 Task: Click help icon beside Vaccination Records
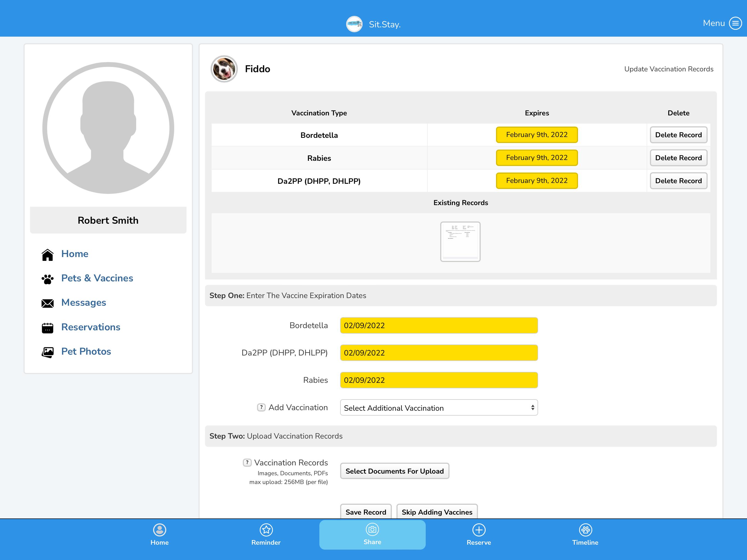(247, 462)
